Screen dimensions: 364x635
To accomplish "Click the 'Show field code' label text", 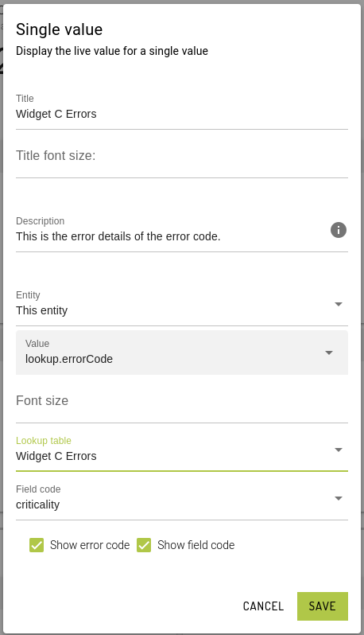I will pyautogui.click(x=196, y=545).
